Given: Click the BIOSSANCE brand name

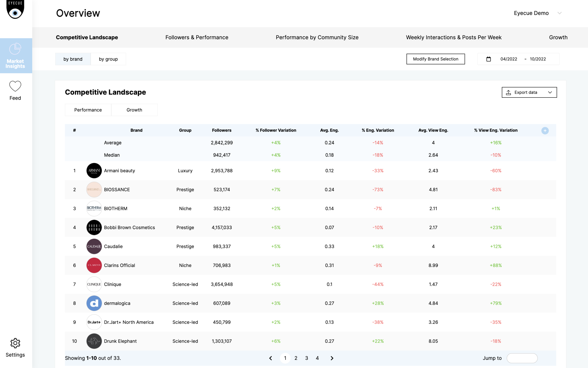Looking at the screenshot, I should (x=117, y=189).
